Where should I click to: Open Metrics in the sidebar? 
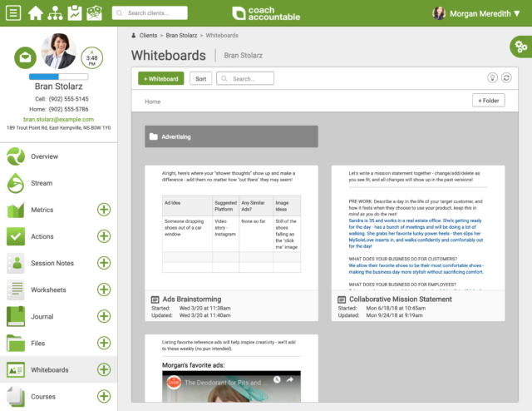(x=42, y=210)
